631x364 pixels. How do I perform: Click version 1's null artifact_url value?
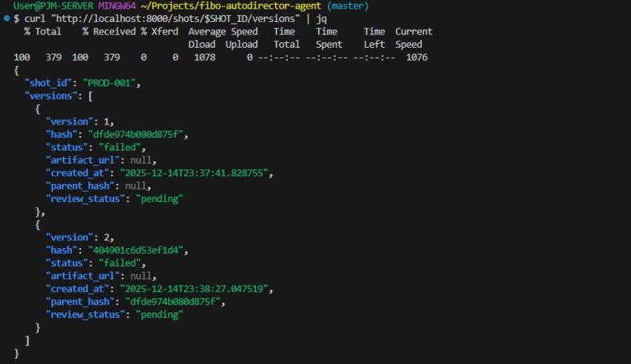click(x=141, y=160)
